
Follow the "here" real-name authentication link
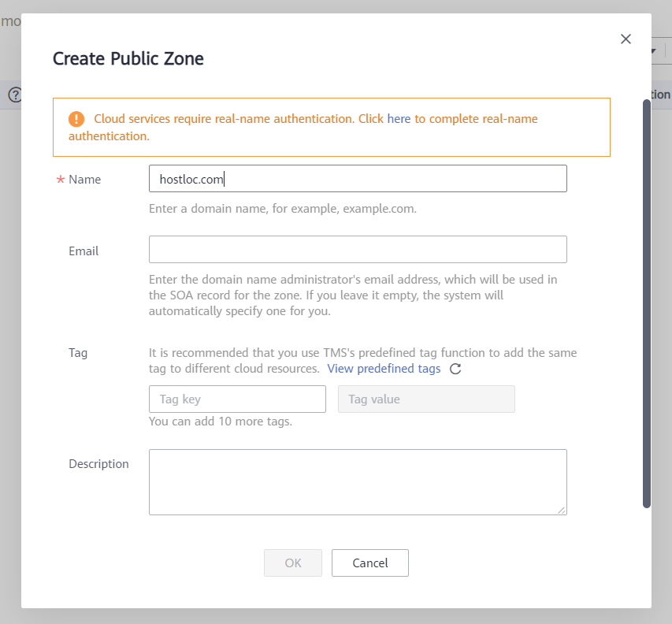(x=399, y=119)
